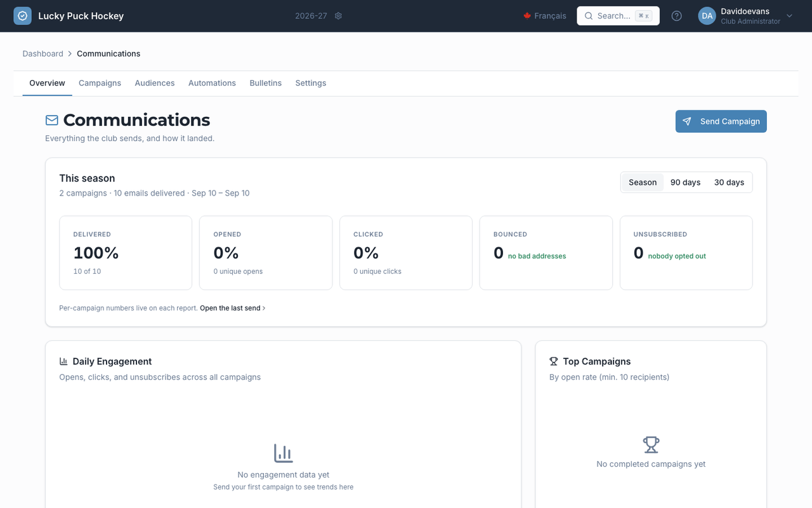Switch language to Français

pos(545,16)
